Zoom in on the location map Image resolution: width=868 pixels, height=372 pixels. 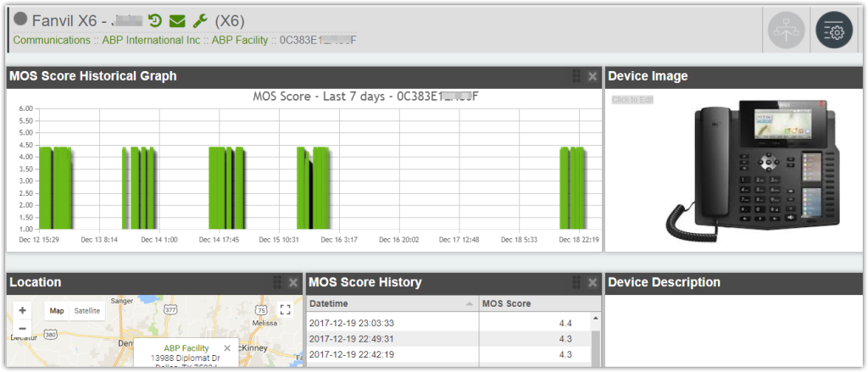(22, 310)
